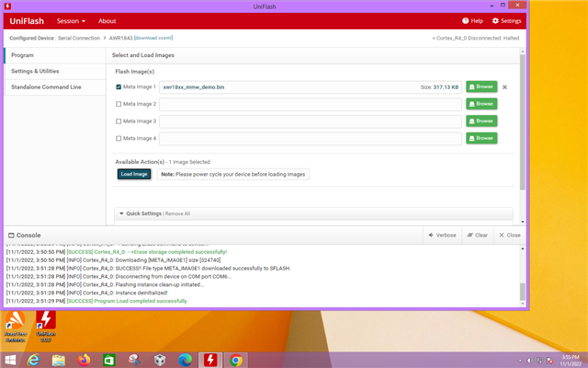The width and height of the screenshot is (588, 368).
Task: Click the download ccxml link
Action: click(x=153, y=38)
